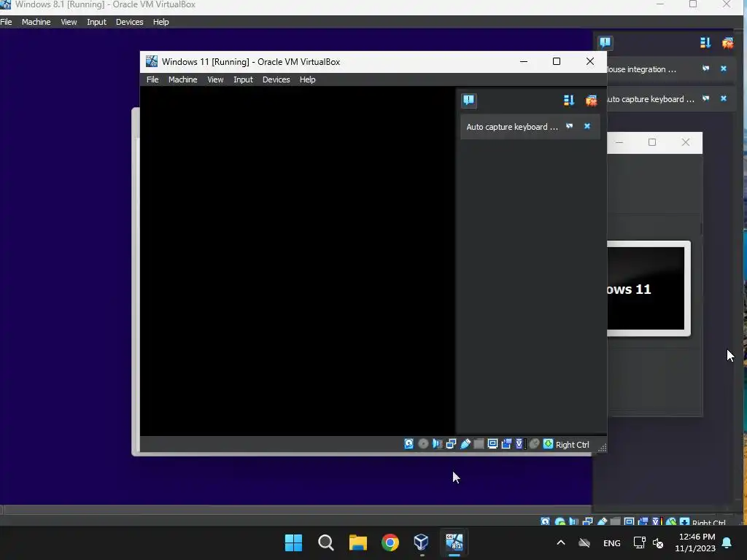
Task: Click optical disk icon in Windows 11 VM status bar
Action: (423, 444)
